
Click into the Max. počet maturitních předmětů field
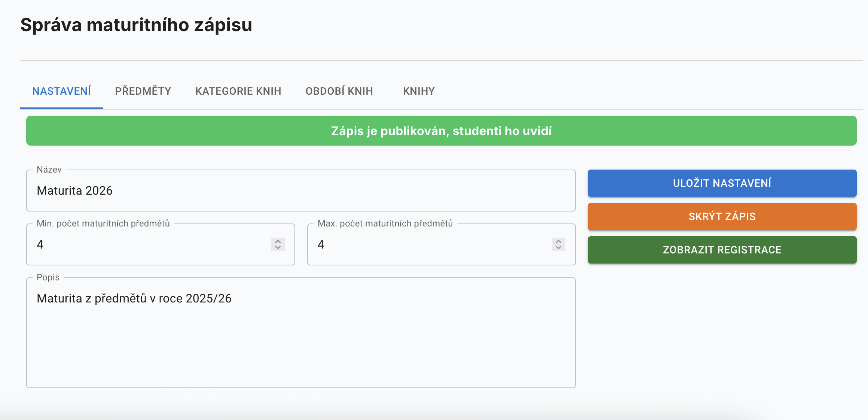coord(430,245)
